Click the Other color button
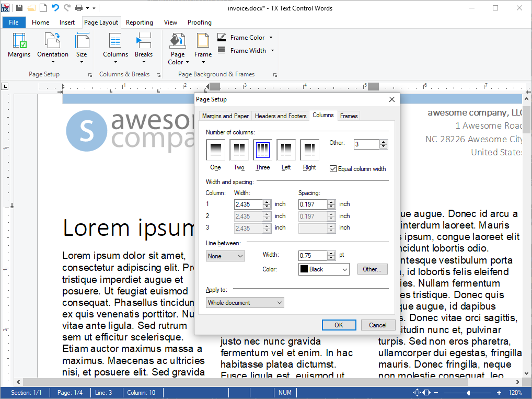 coord(372,269)
